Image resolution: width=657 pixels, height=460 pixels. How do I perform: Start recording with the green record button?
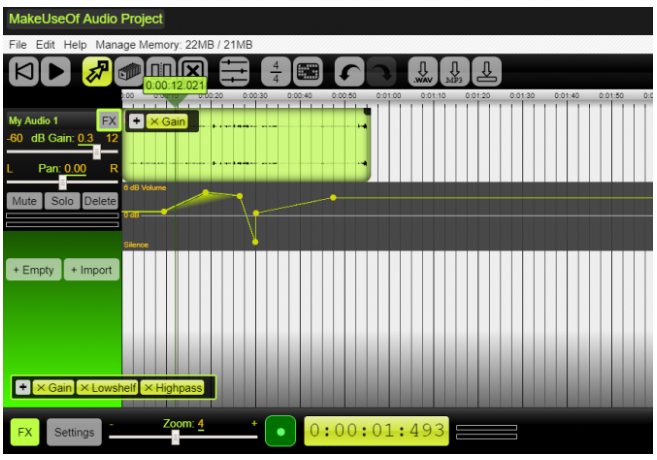280,432
